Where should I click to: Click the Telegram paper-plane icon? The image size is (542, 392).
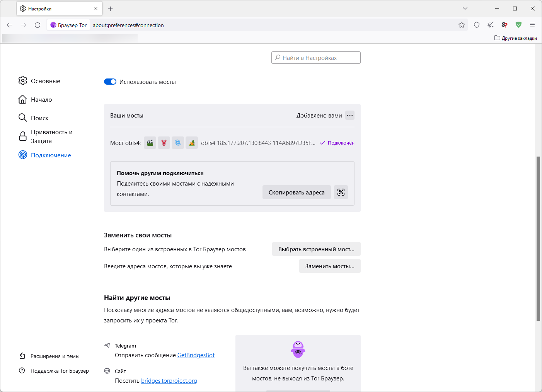click(107, 345)
